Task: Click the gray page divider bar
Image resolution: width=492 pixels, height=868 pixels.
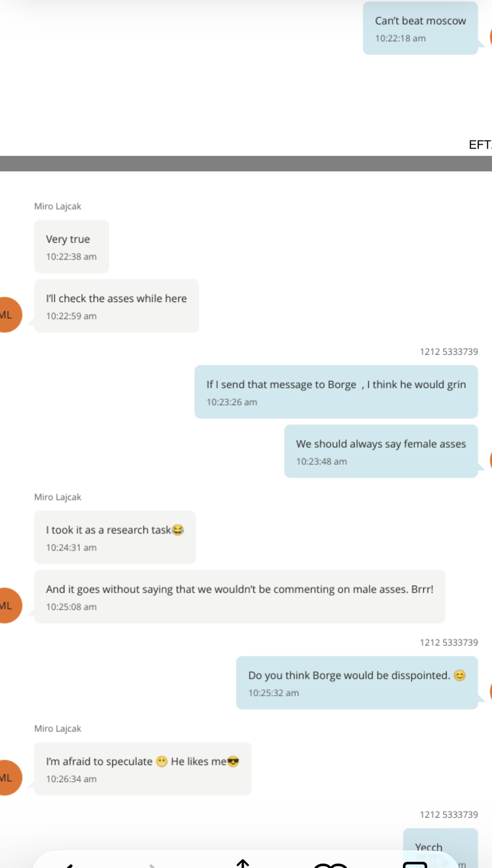Action: [246, 164]
